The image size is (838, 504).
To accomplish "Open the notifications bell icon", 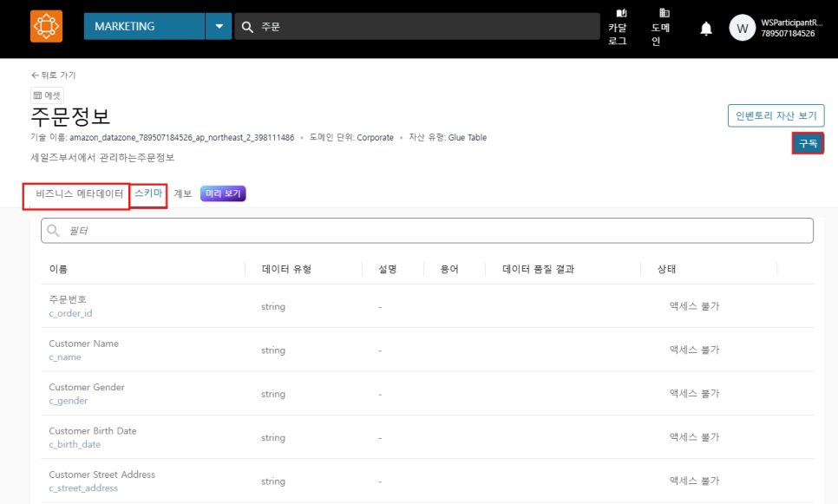I will 706,29.
